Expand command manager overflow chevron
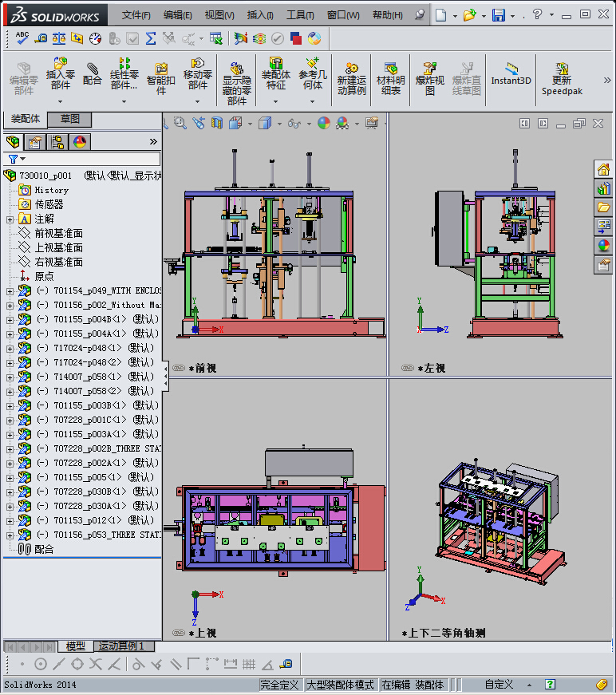The width and height of the screenshot is (616, 695). [607, 81]
